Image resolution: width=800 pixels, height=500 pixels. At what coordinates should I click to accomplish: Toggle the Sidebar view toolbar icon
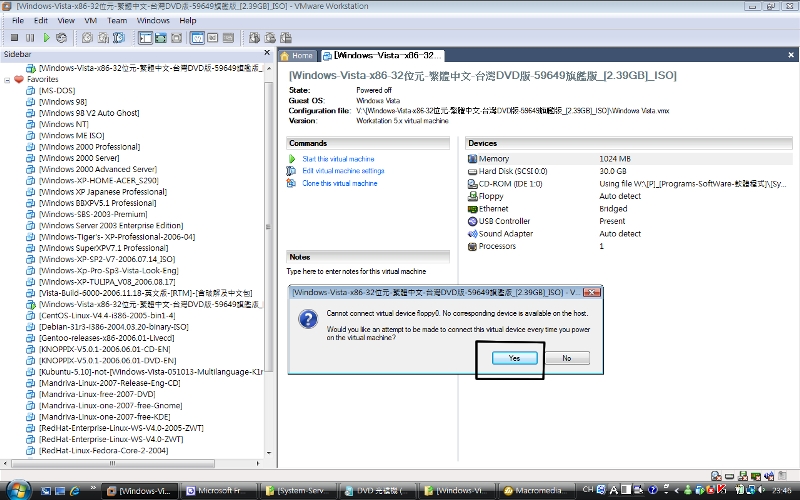145,38
